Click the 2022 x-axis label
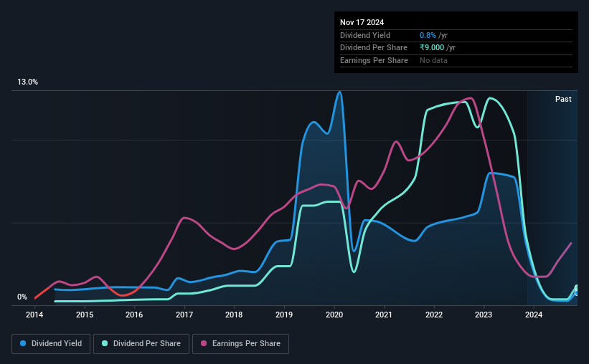This screenshot has width=589, height=364. 434,315
